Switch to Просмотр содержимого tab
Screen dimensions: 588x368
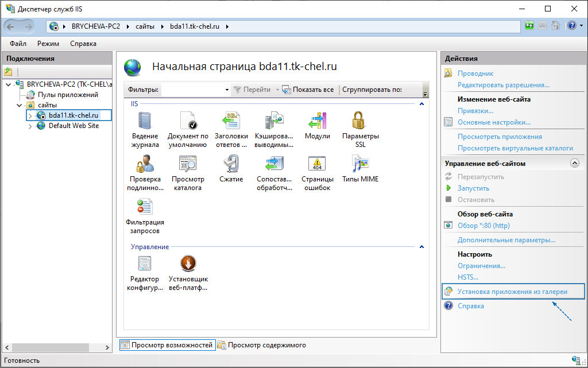pyautogui.click(x=262, y=345)
